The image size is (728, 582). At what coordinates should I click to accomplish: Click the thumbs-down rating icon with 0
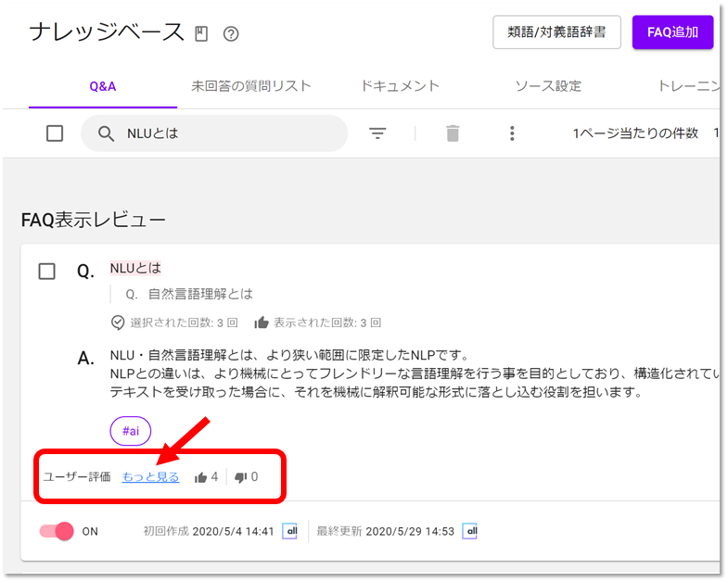click(x=241, y=477)
